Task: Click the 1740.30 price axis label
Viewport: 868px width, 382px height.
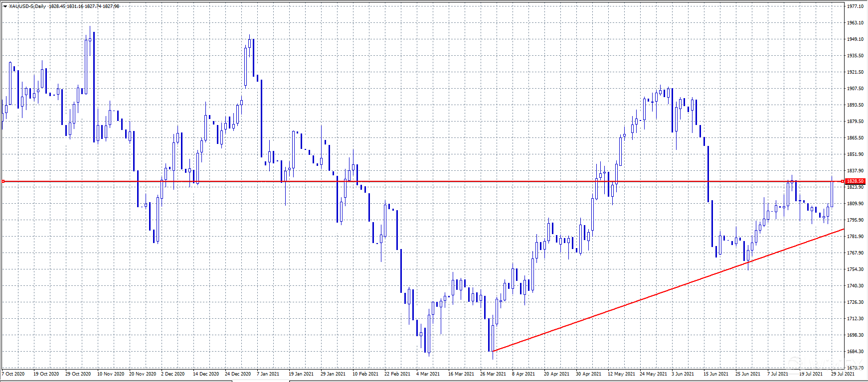Action: (x=856, y=286)
